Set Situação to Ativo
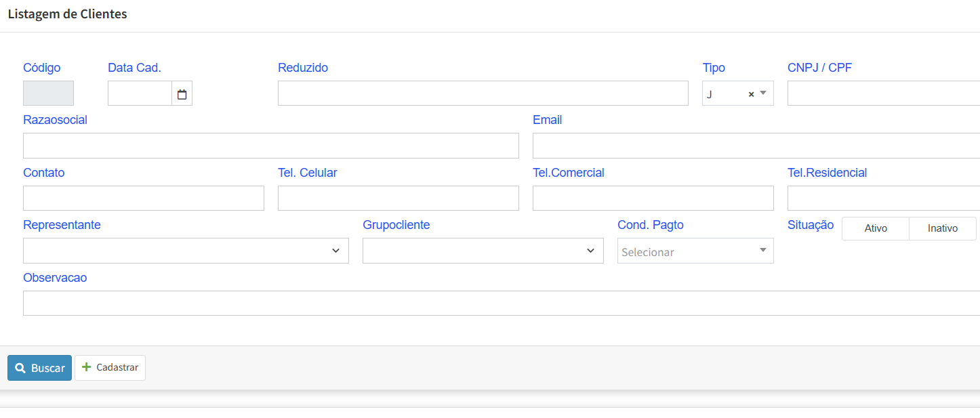 pyautogui.click(x=876, y=228)
